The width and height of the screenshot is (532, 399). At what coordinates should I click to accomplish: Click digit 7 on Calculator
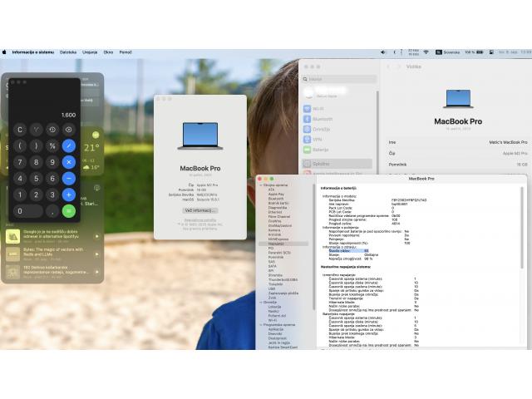[x=20, y=162]
